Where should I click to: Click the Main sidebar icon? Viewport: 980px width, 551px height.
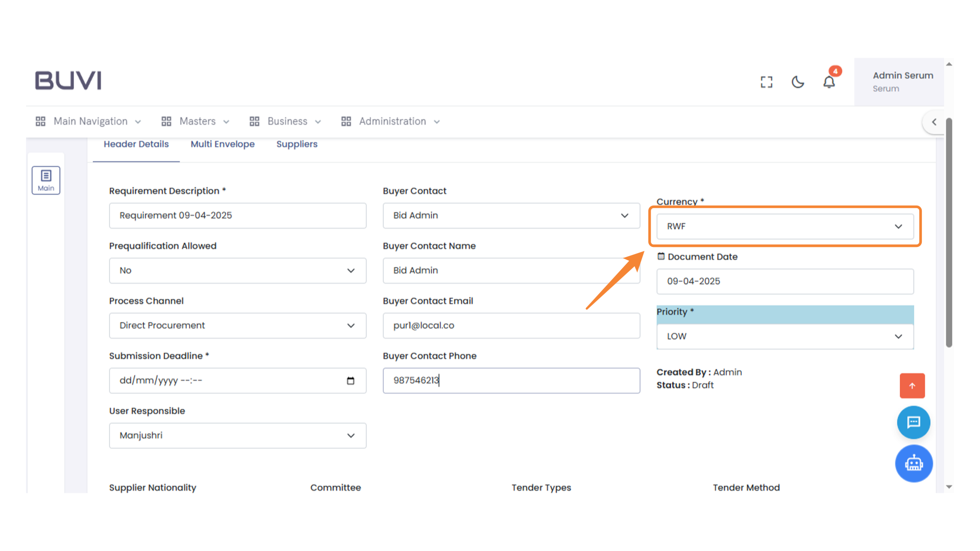[x=46, y=180]
